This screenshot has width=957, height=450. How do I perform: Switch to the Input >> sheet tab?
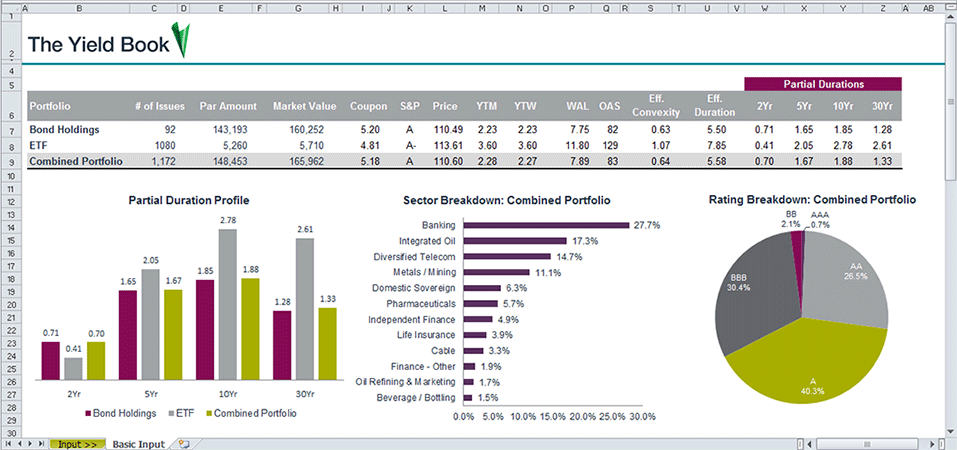[77, 445]
